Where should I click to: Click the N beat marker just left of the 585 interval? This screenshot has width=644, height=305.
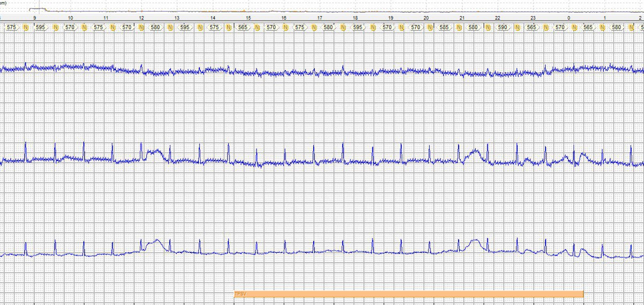point(429,27)
